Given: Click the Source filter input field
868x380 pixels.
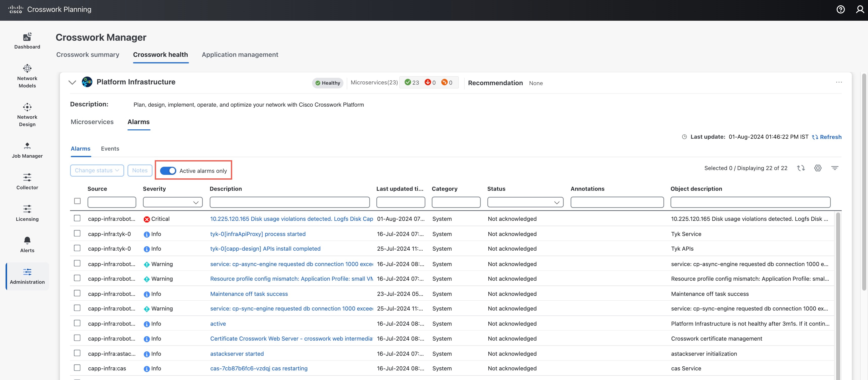Looking at the screenshot, I should pyautogui.click(x=112, y=202).
